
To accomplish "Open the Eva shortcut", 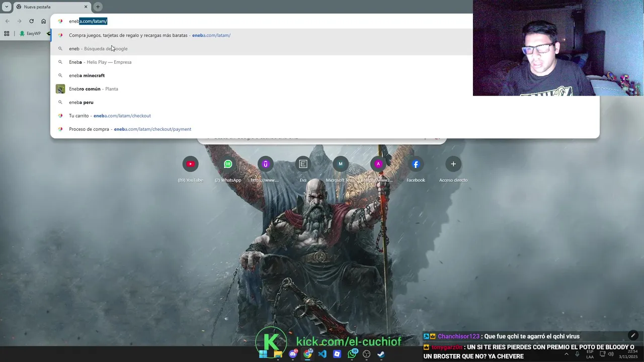I will 303,169.
